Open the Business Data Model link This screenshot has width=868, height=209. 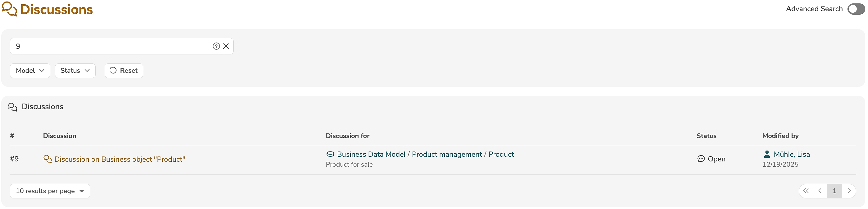(371, 154)
